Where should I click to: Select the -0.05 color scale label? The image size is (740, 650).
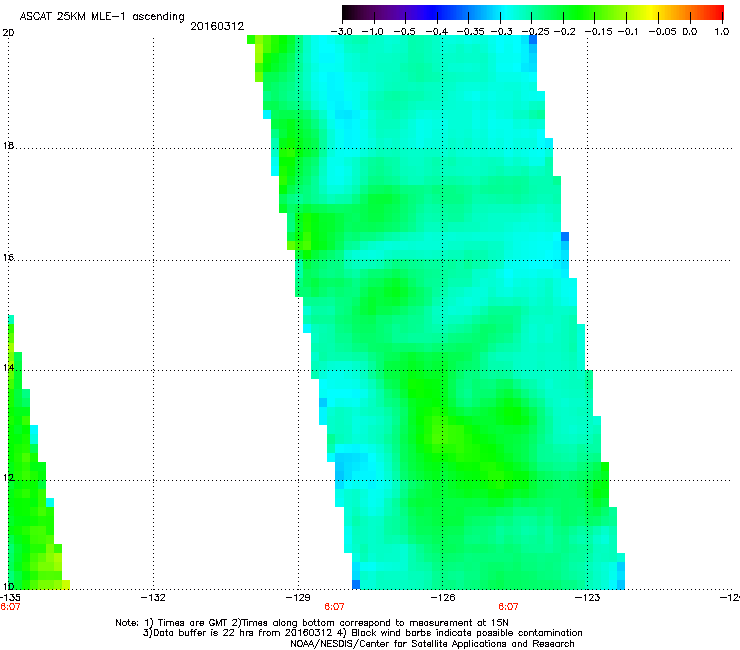click(663, 32)
